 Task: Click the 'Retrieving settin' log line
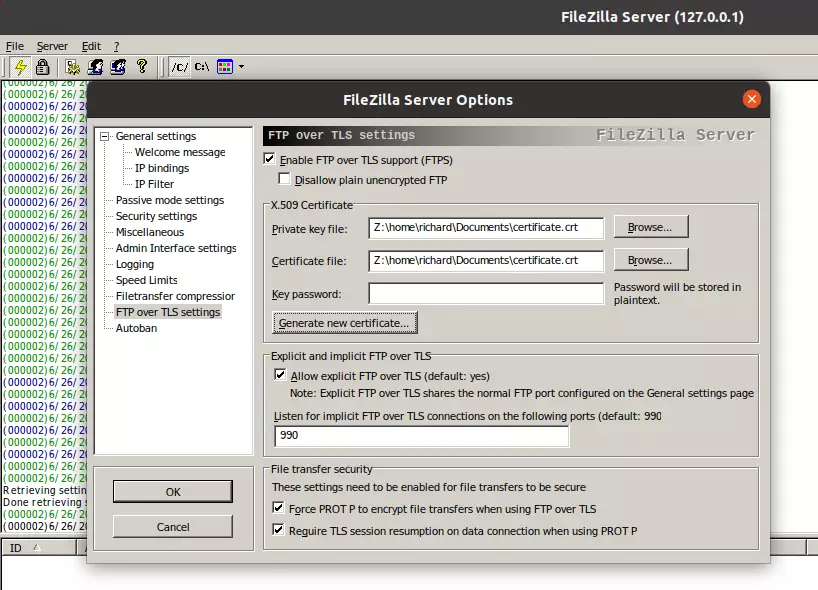tap(45, 490)
